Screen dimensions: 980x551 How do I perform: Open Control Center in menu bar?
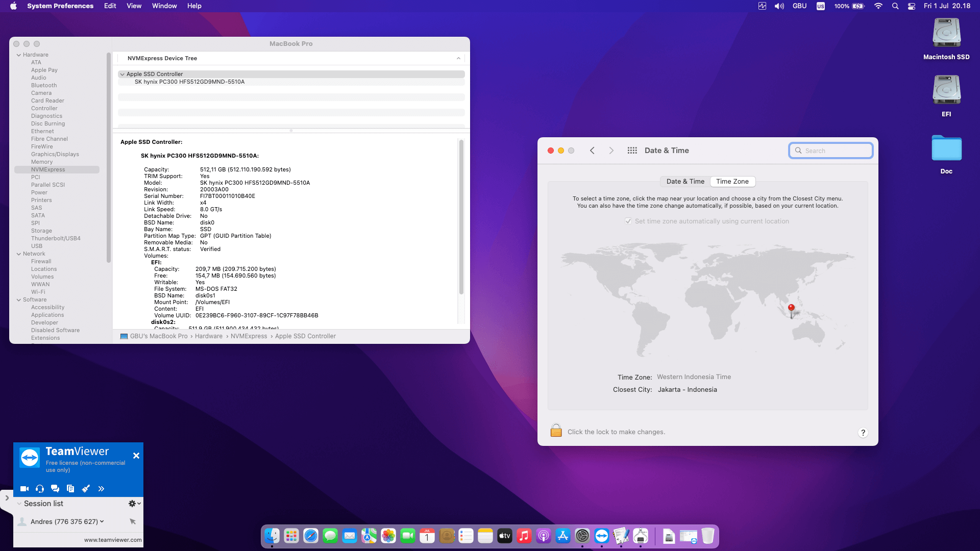[912, 6]
